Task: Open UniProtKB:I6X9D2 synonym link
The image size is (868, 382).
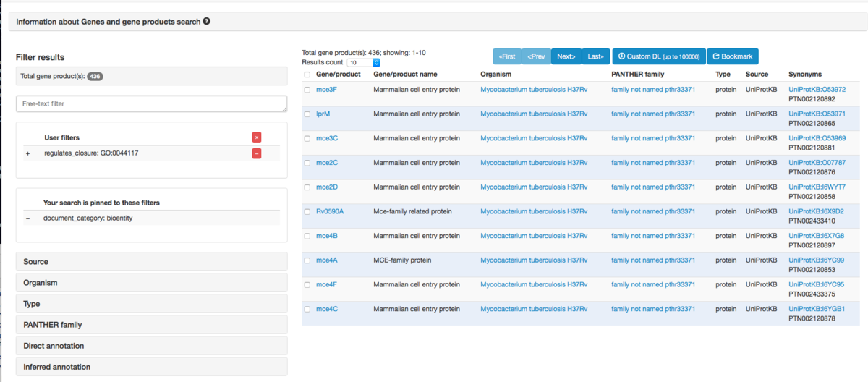Action: [816, 211]
